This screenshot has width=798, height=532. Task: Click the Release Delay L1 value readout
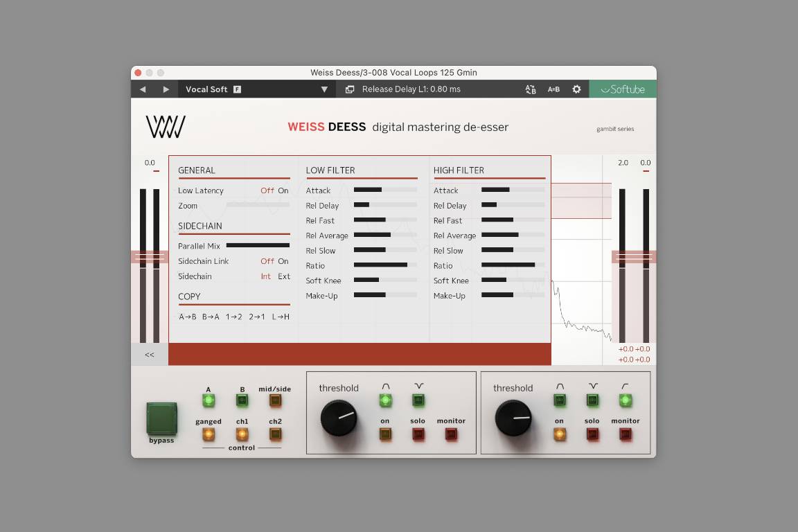coord(411,89)
